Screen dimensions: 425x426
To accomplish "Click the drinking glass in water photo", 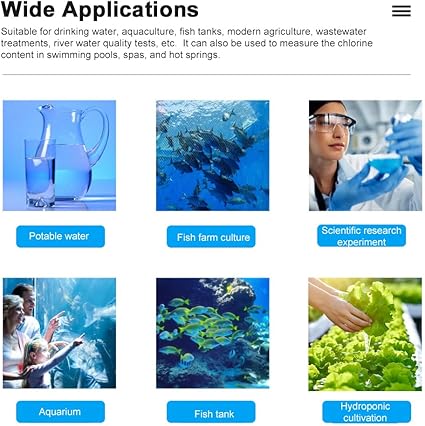I will pos(40,173).
